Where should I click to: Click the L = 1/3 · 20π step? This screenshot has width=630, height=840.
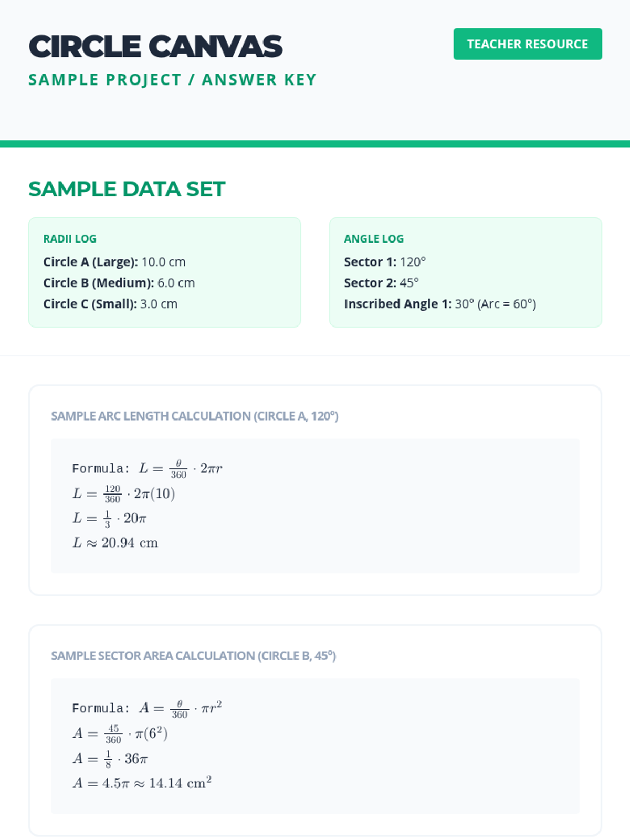109,519
